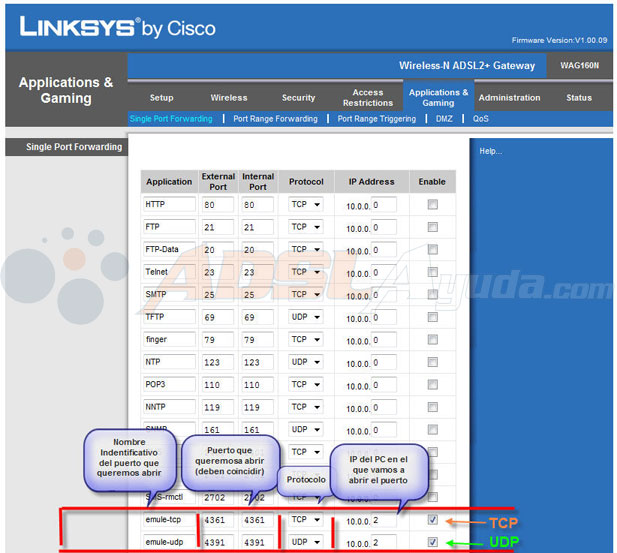Open protocol dropdown for FTP row

pos(305,227)
